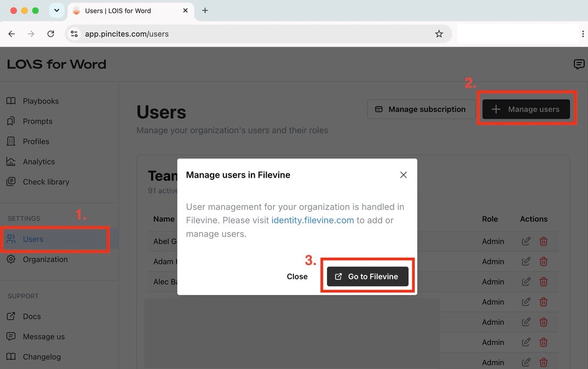Image resolution: width=588 pixels, height=369 pixels.
Task: Expand the tab search dropdown arrow
Action: 57,11
